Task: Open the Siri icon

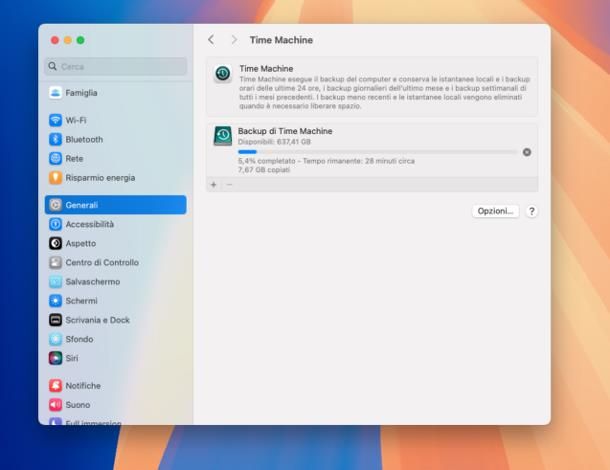Action: pos(55,358)
